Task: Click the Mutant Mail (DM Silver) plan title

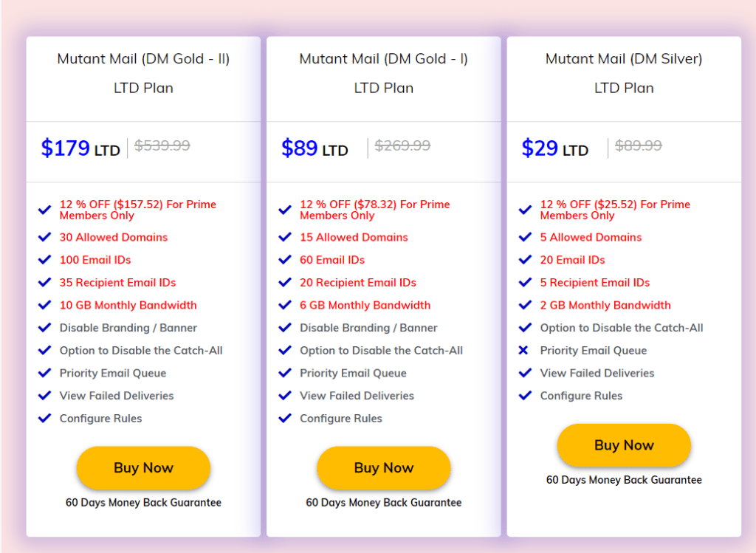Action: 624,58
